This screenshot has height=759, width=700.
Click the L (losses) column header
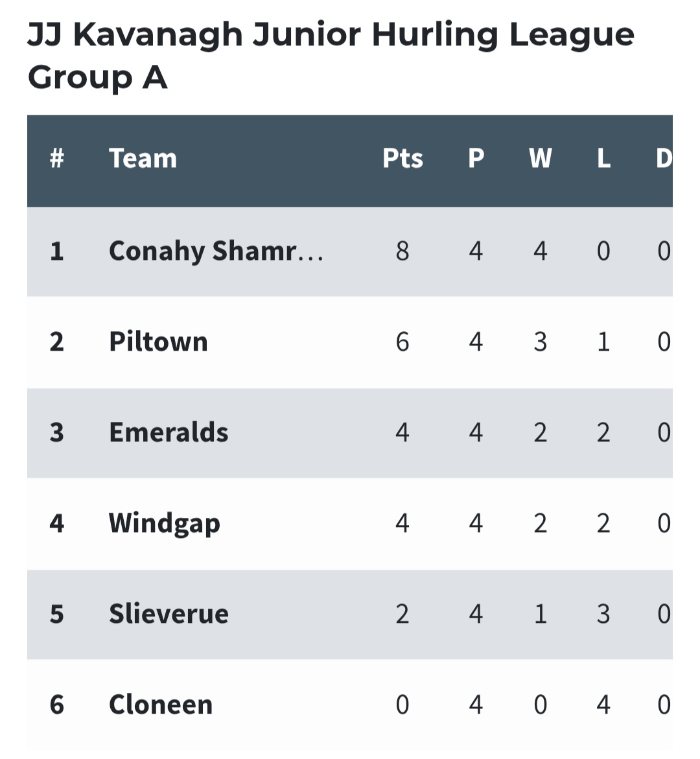pos(603,159)
